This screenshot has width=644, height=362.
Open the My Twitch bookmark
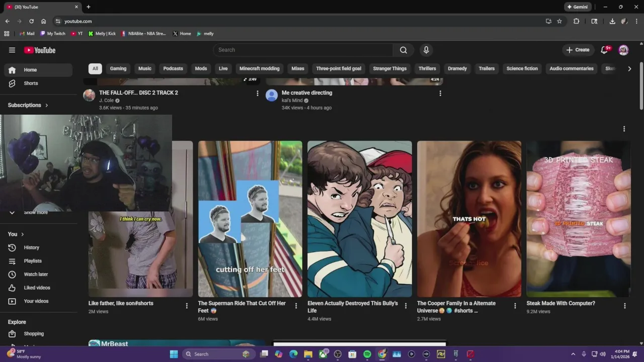(x=53, y=34)
